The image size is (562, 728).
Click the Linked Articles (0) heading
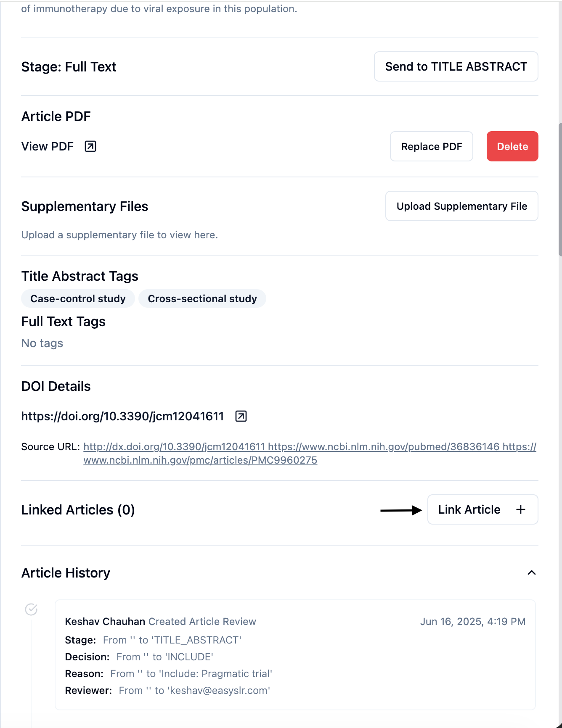78,509
